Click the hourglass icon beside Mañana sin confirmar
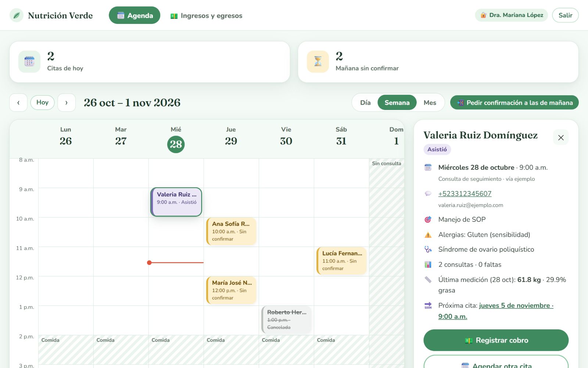The height and width of the screenshot is (368, 588). 318,61
